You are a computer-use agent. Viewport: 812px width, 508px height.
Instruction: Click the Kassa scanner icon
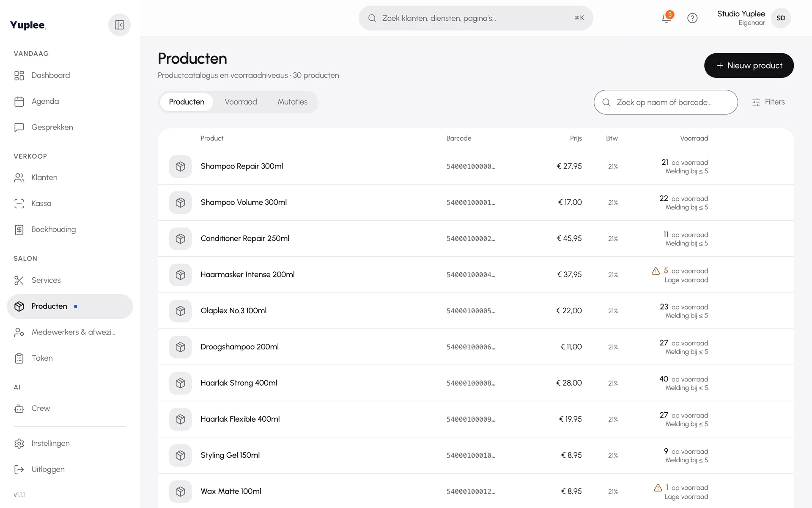[19, 204]
